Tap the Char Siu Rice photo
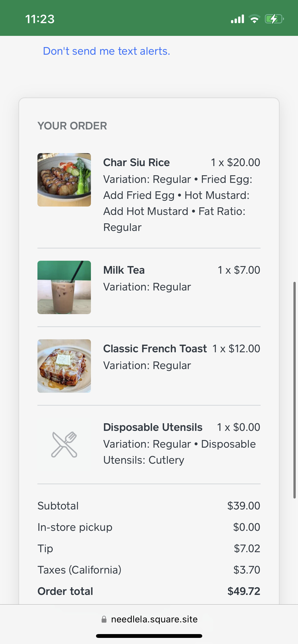 [x=64, y=180]
